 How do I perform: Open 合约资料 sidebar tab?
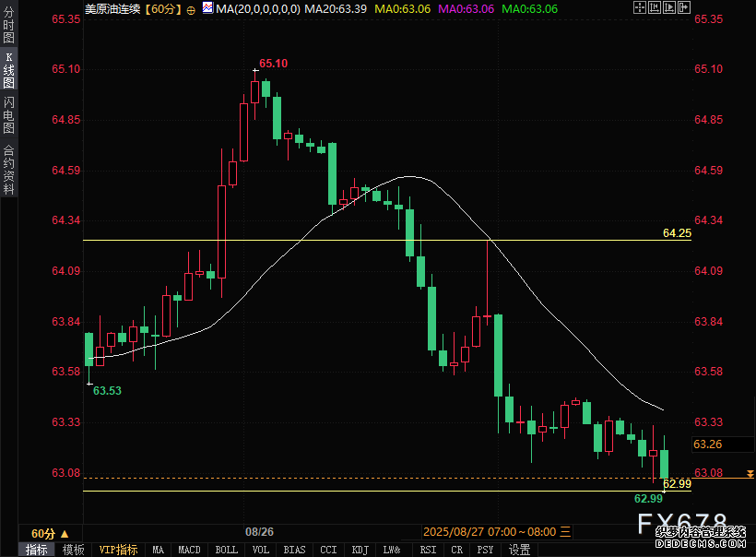8,170
